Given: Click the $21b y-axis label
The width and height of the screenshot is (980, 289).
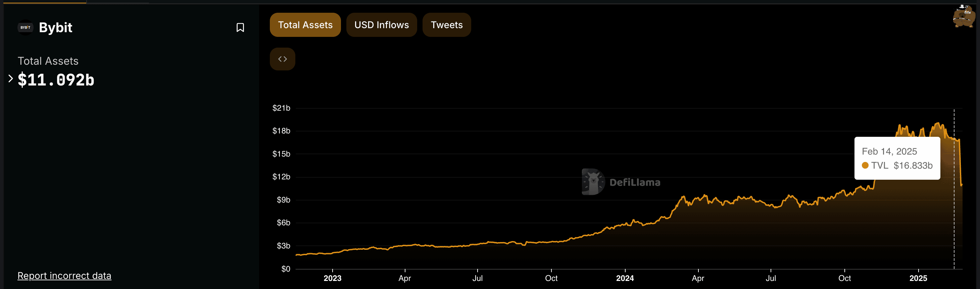Looking at the screenshot, I should click(x=281, y=108).
